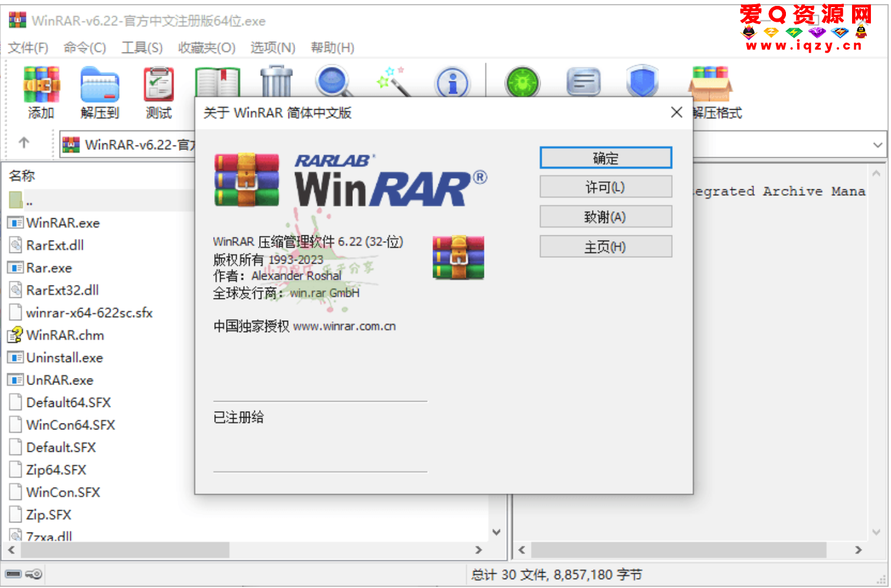Click the 致谢(A) button

606,216
